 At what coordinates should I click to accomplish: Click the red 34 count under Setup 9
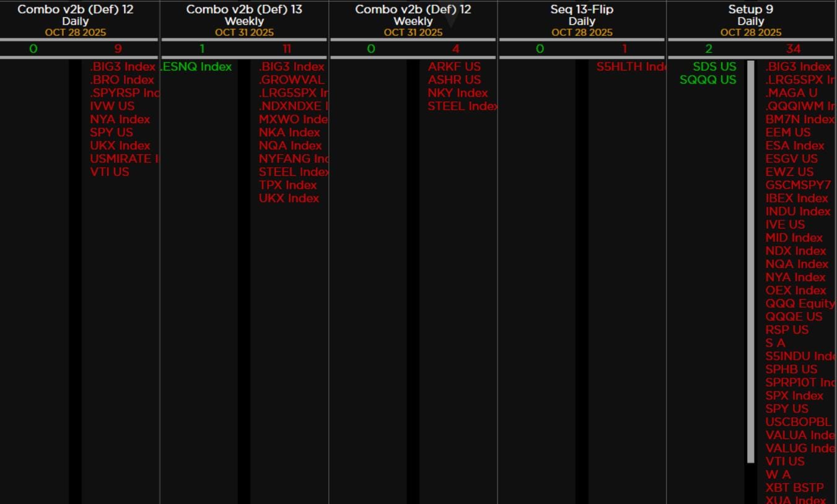point(793,49)
